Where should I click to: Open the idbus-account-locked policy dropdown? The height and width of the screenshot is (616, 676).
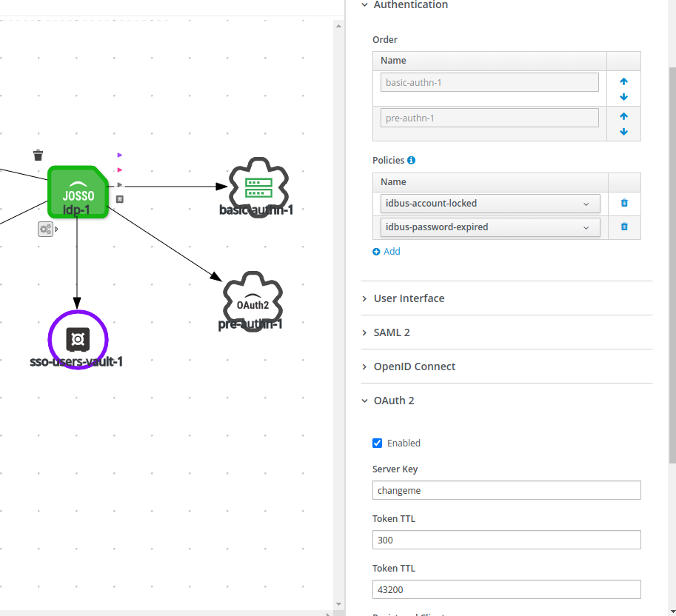490,204
